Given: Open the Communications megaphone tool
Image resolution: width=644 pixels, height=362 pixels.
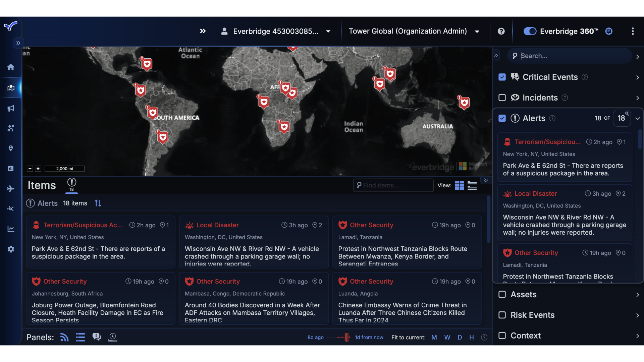Looking at the screenshot, I should pos(11,108).
